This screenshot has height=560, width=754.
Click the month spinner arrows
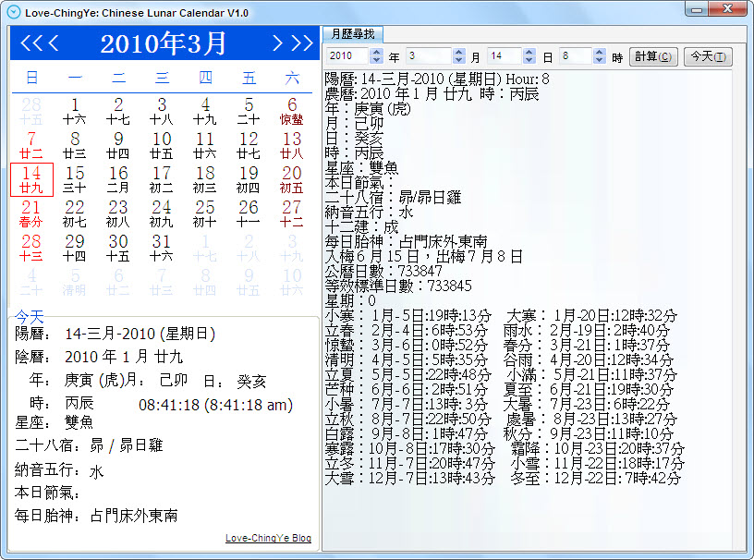(460, 56)
